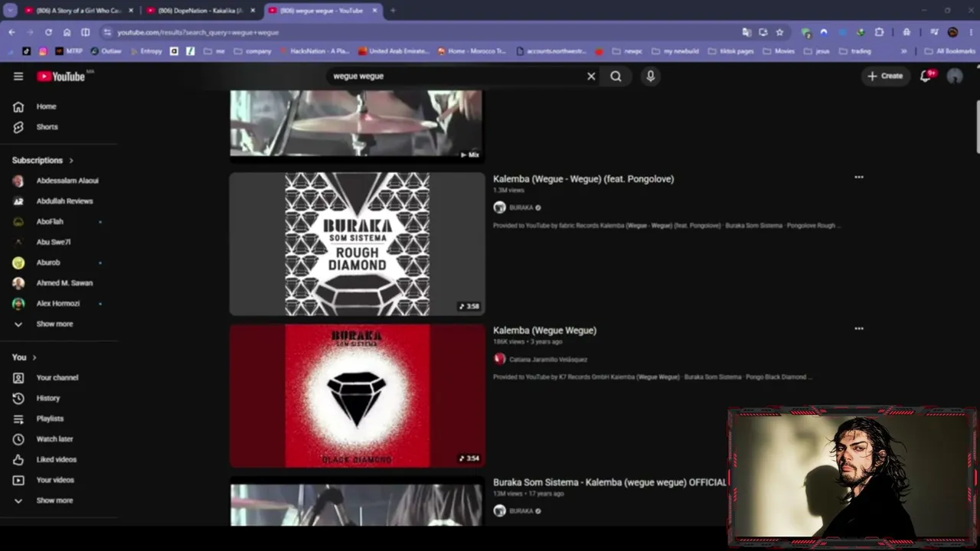Image resolution: width=980 pixels, height=551 pixels.
Task: Visit the BURAKA channel under the Pongolove video
Action: point(521,208)
